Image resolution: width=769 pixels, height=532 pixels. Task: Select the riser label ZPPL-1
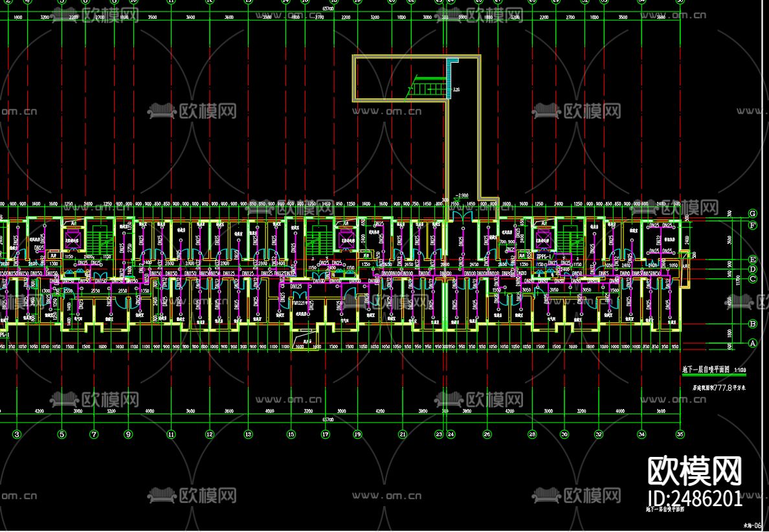544,256
